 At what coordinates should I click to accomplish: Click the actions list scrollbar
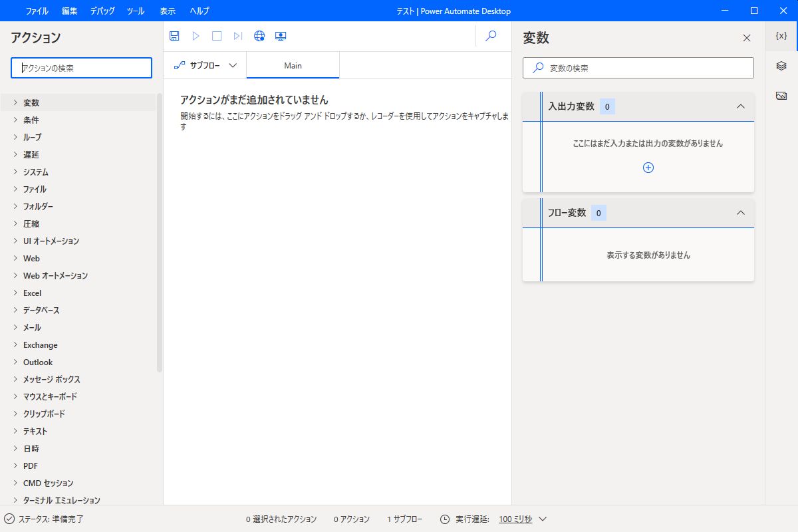click(160, 233)
